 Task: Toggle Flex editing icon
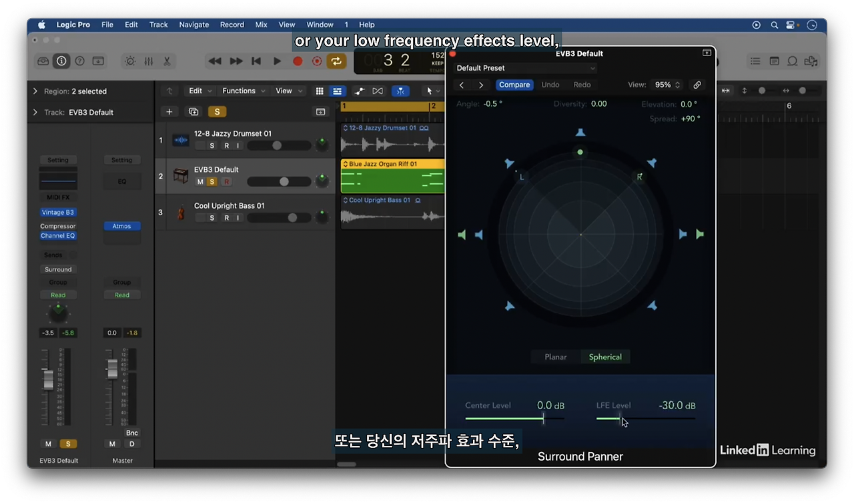[378, 91]
